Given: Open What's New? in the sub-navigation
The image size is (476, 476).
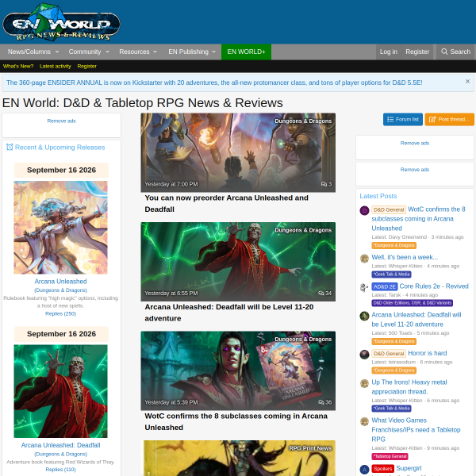Looking at the screenshot, I should pyautogui.click(x=18, y=66).
